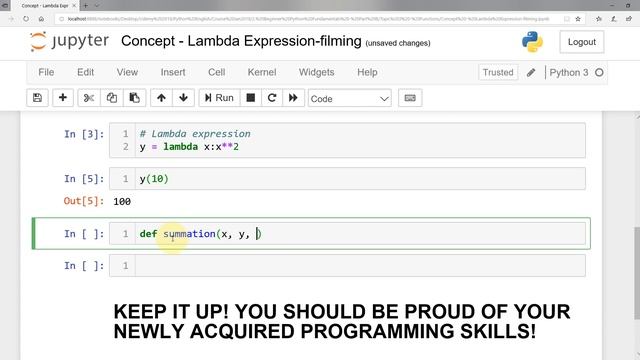The width and height of the screenshot is (640, 360).
Task: Select the Concept - Lambda Expr browser tab
Action: tap(45, 6)
